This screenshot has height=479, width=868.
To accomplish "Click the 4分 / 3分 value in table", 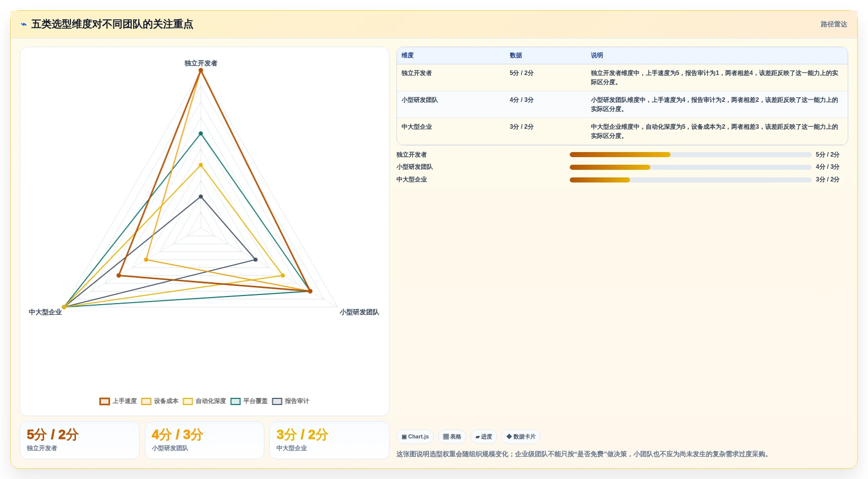I will (x=522, y=100).
